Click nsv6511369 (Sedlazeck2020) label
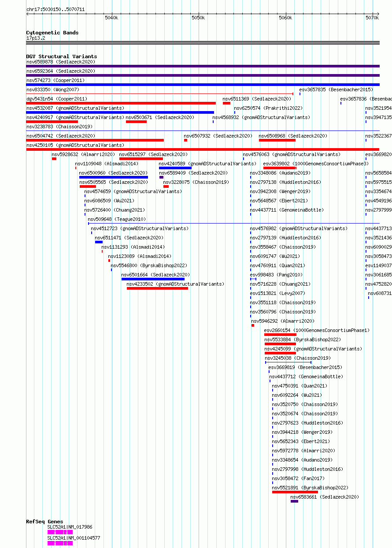This screenshot has height=548, width=392. click(x=257, y=99)
